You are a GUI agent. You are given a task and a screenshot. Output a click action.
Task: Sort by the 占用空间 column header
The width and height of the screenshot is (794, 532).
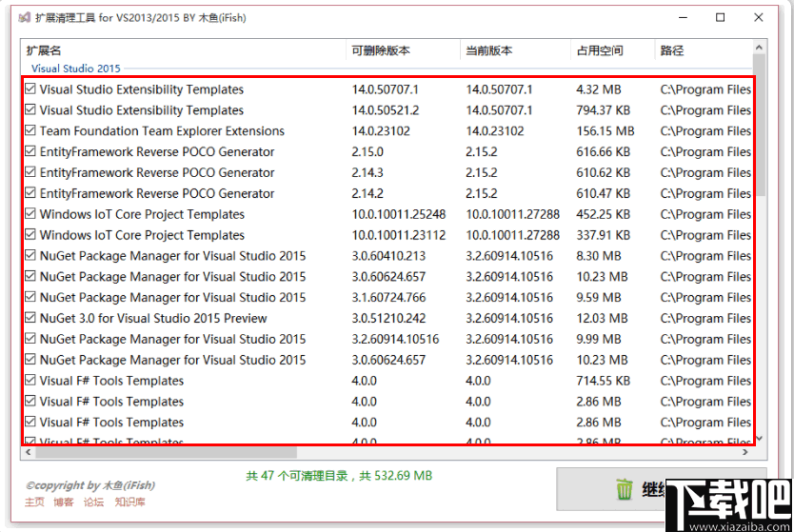(x=613, y=50)
